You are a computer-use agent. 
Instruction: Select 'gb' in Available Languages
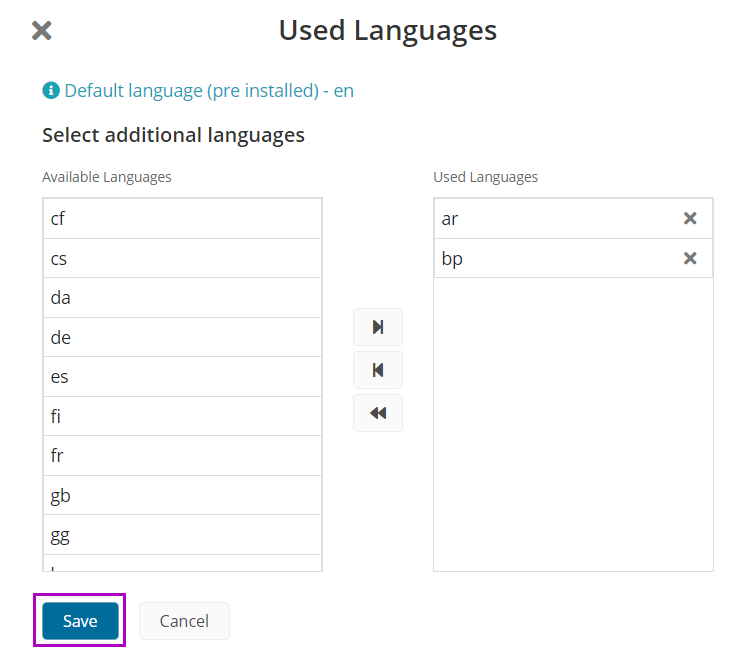tap(182, 495)
